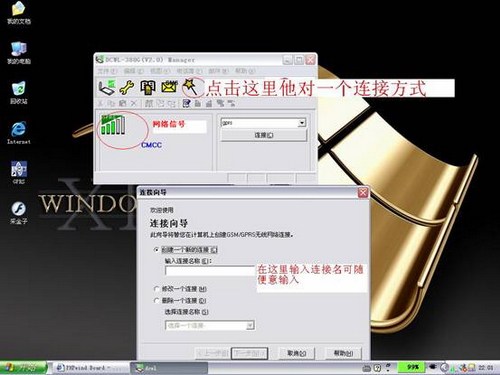Open the yellow SMS envelope icon
500x375 pixels.
point(170,87)
